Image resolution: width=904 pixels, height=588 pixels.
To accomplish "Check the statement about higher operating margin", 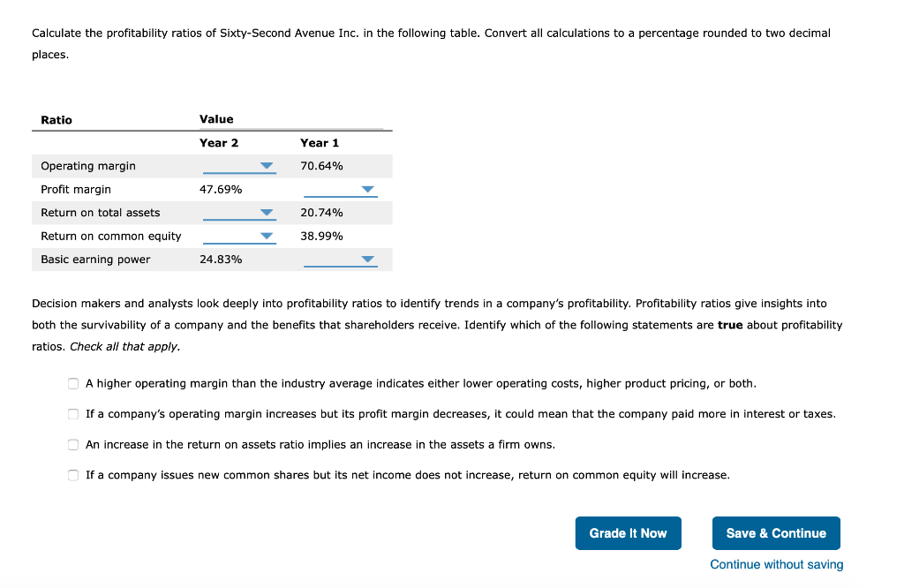I will click(73, 383).
